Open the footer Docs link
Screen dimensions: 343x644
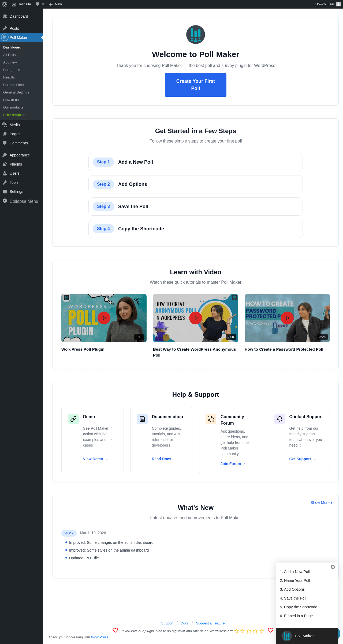click(185, 623)
